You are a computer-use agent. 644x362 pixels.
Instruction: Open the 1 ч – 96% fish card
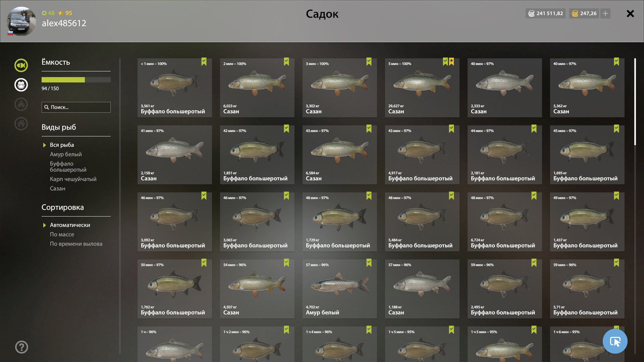pos(175,344)
